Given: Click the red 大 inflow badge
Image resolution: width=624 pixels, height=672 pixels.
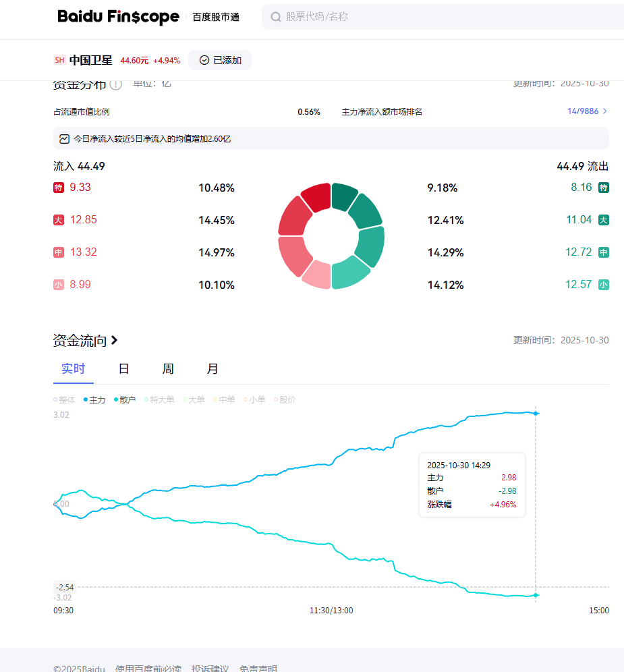Looking at the screenshot, I should click(59, 220).
